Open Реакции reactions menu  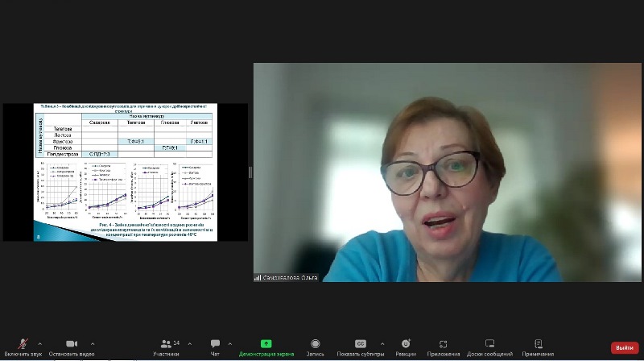pos(406,345)
